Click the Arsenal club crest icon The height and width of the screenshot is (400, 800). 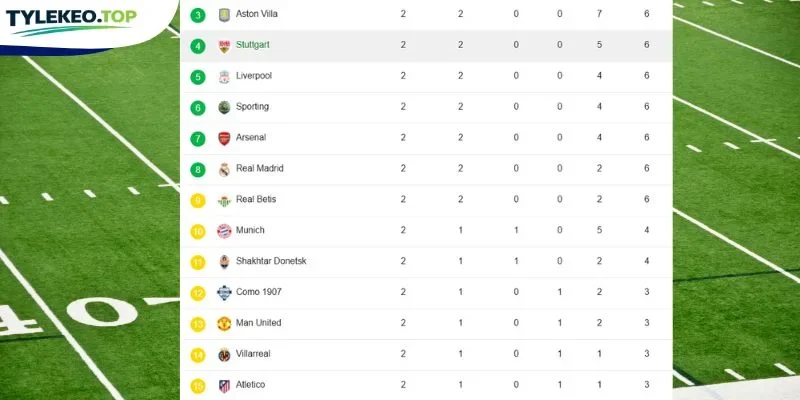pyautogui.click(x=224, y=138)
